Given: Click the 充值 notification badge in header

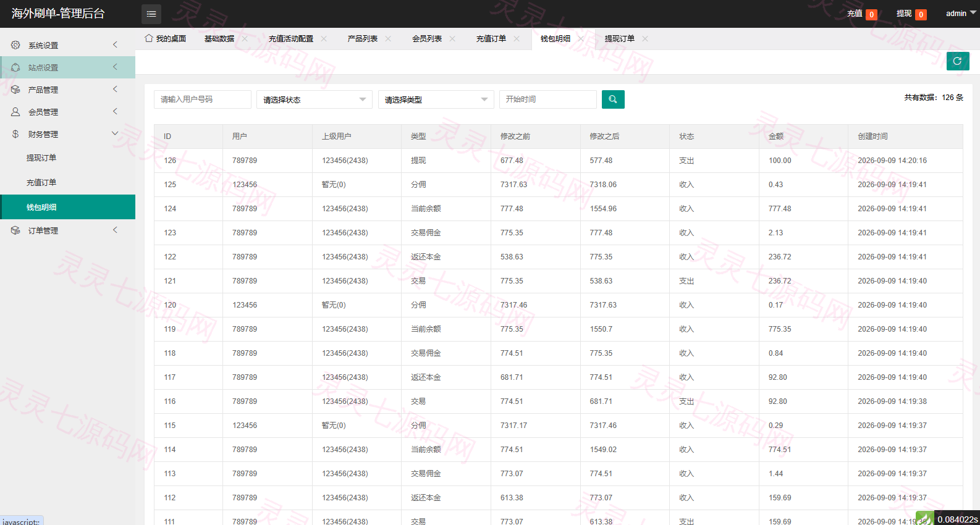Looking at the screenshot, I should [x=871, y=15].
